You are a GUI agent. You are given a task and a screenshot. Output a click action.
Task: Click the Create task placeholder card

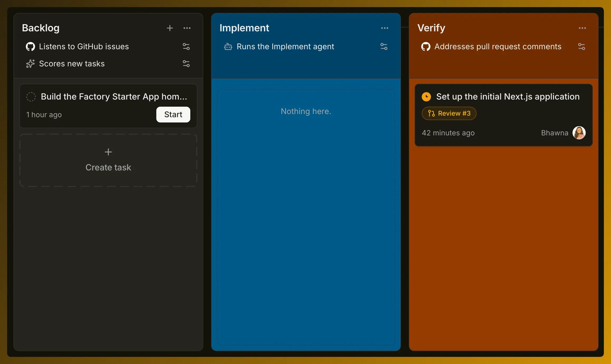point(108,160)
